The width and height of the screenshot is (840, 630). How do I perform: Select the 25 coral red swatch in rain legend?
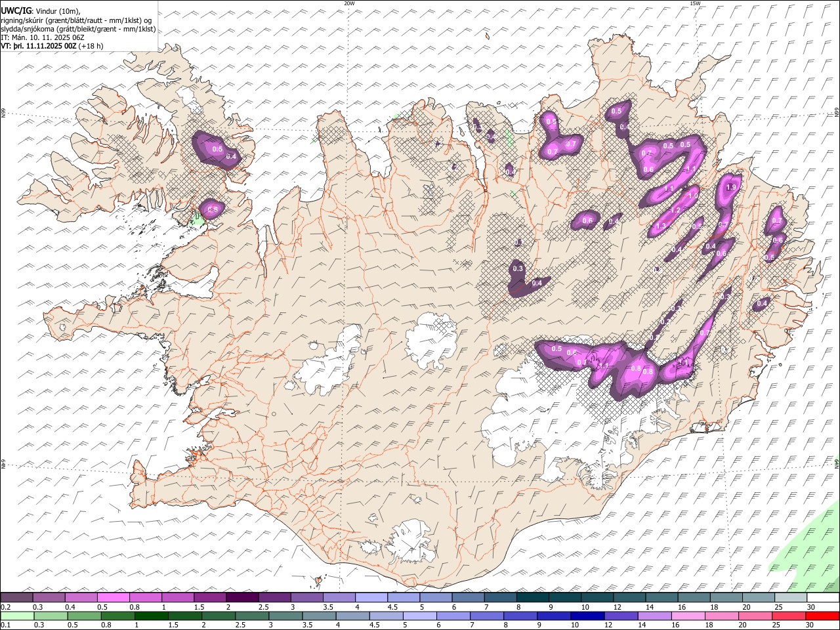point(787,616)
